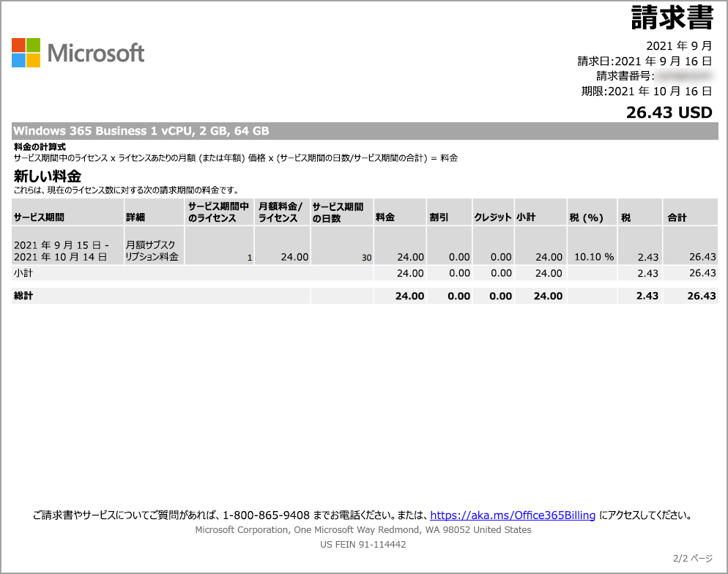This screenshot has width=728, height=574.
Task: Click the 割引 column header
Action: click(450, 212)
